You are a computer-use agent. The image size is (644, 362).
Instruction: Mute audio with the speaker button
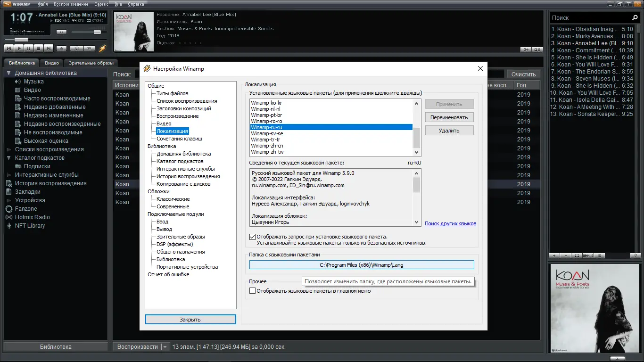(x=61, y=32)
